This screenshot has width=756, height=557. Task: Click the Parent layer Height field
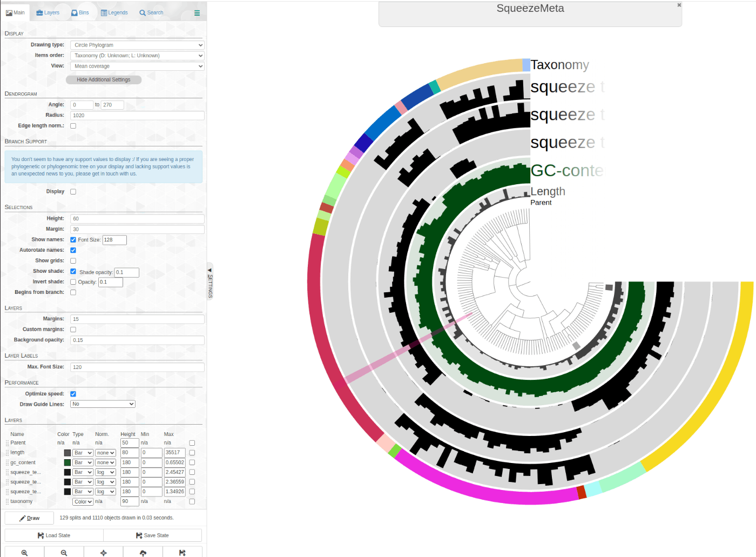130,443
